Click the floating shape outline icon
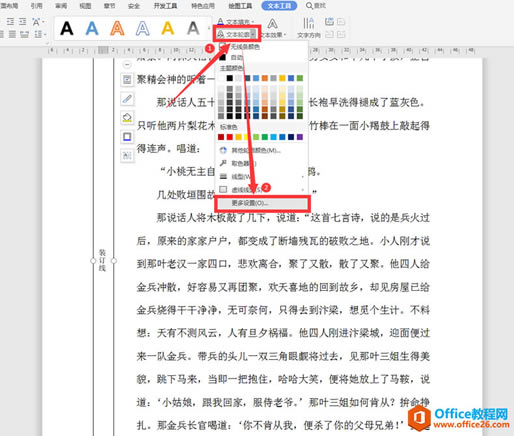This screenshot has height=436, width=514. (x=127, y=137)
